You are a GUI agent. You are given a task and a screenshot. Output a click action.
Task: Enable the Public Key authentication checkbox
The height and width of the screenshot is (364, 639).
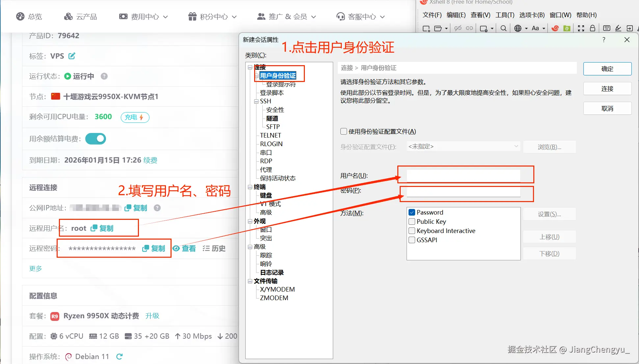(412, 221)
